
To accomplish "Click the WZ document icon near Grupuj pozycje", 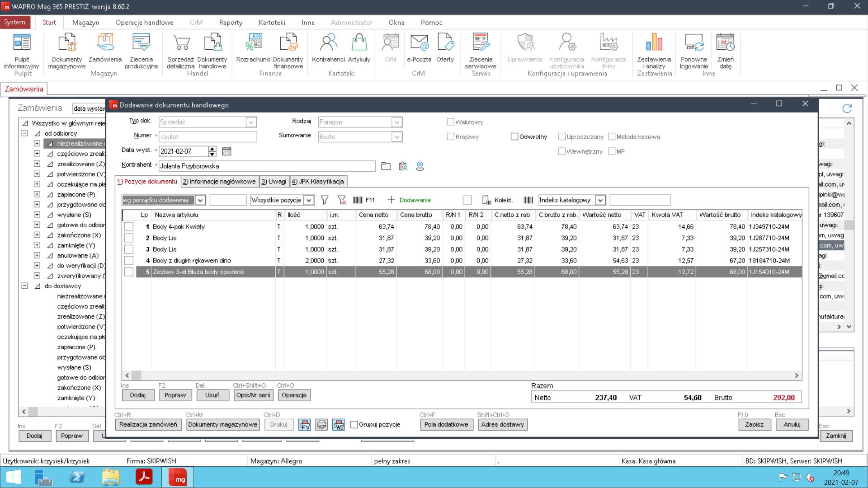I will 339,425.
